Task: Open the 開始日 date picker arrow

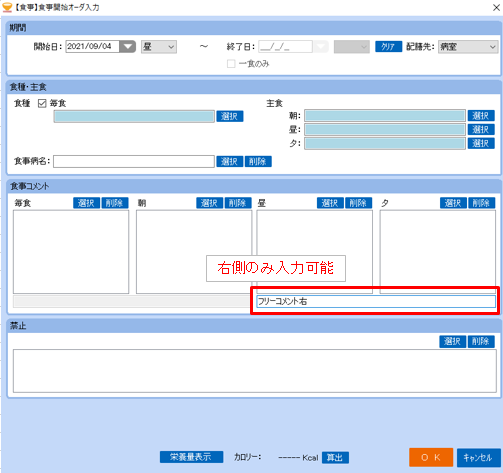Action: [127, 46]
